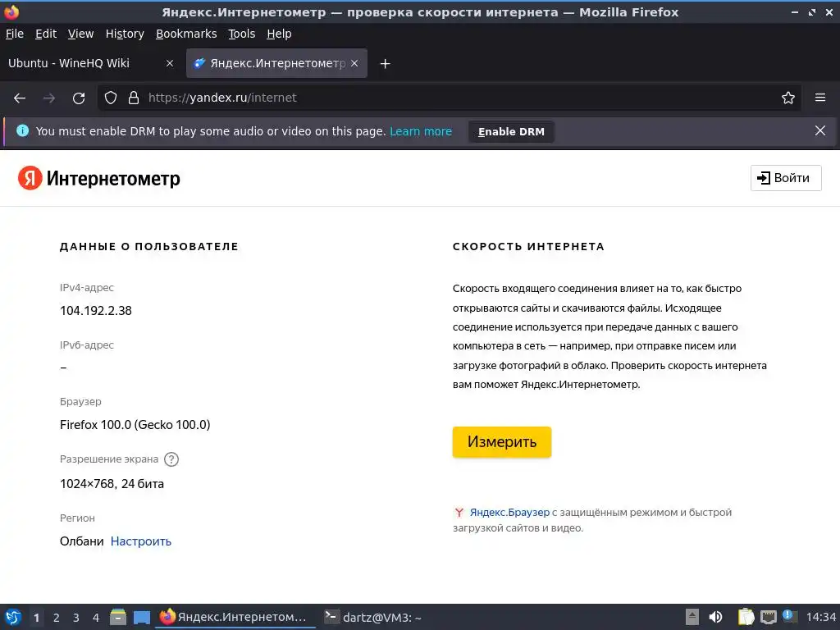
Task: Open the file manager taskbar icon
Action: 118,617
